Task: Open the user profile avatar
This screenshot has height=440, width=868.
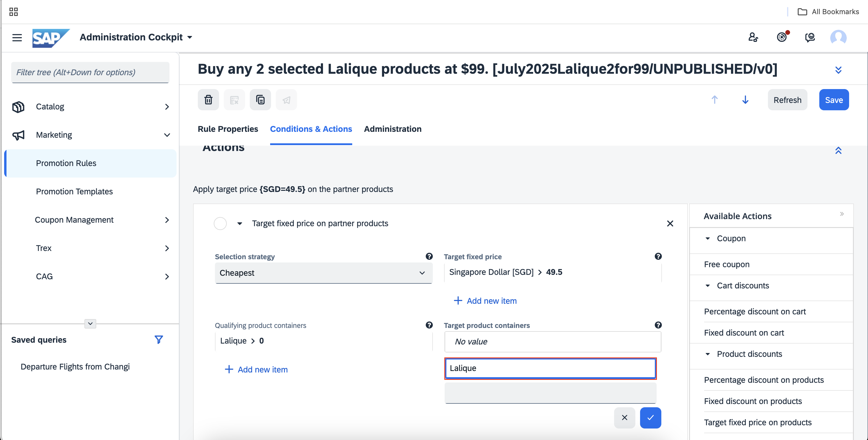Action: point(838,37)
